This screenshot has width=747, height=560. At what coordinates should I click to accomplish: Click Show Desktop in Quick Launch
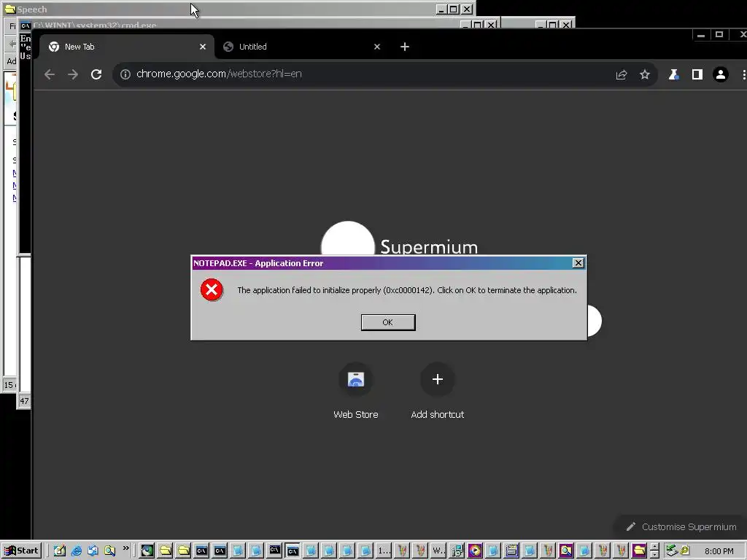pos(60,551)
